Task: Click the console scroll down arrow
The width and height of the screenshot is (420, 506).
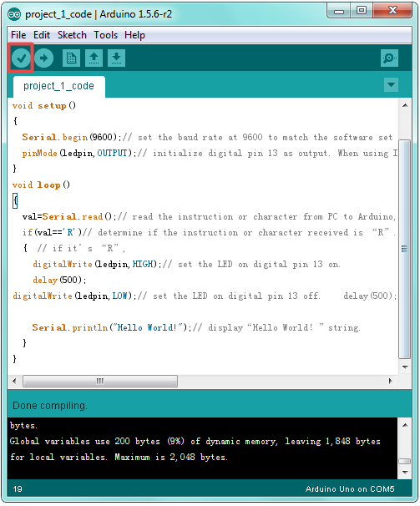Action: pos(405,473)
